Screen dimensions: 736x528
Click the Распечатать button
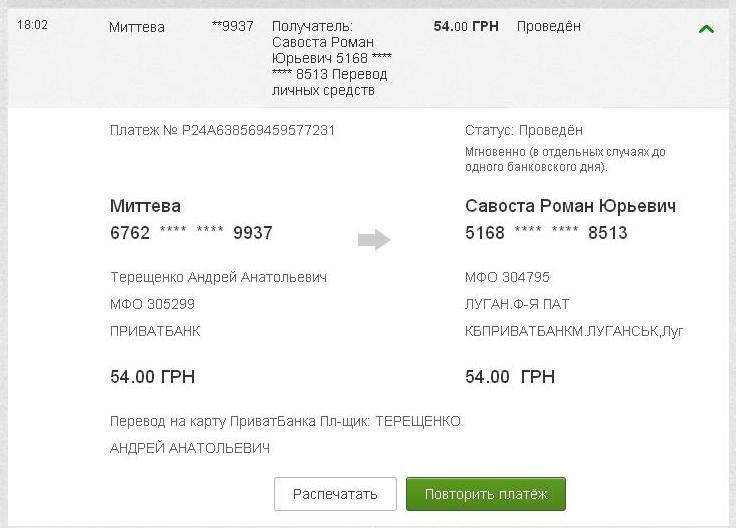coord(335,494)
